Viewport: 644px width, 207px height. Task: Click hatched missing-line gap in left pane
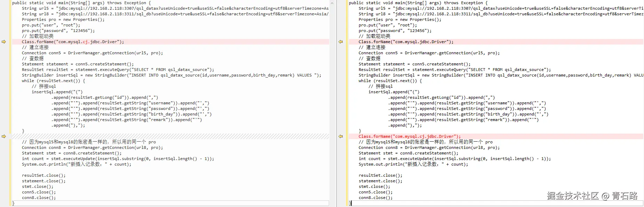tap(170, 136)
